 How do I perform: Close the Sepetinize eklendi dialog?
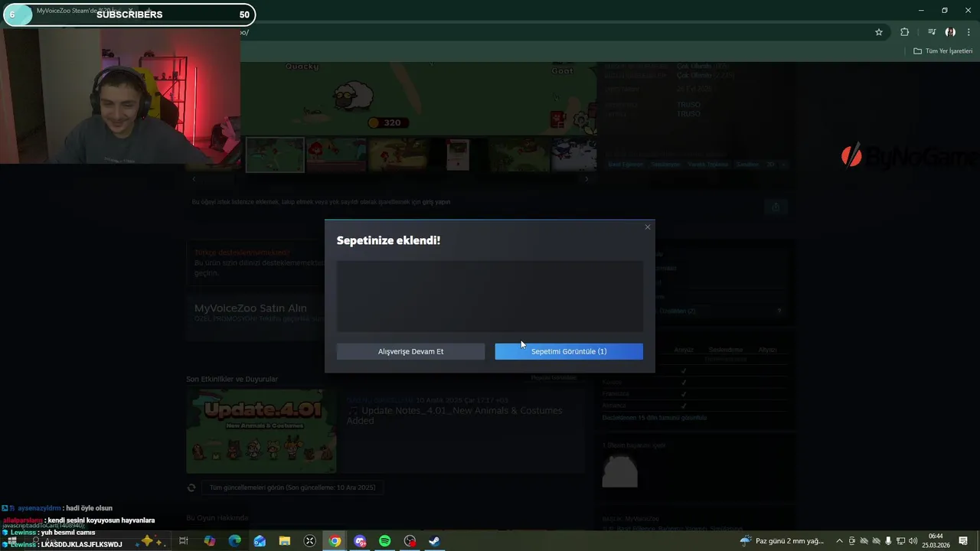[648, 227]
